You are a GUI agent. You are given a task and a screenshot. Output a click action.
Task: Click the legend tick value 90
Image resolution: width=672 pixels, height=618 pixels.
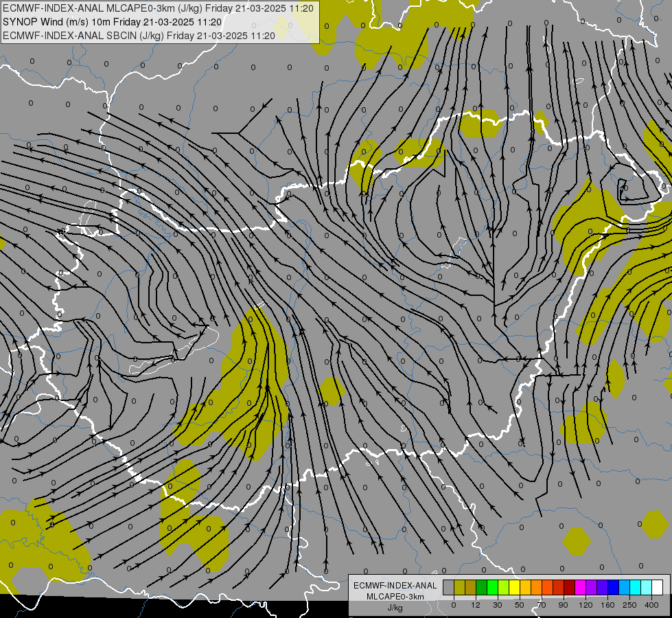pos(563,605)
